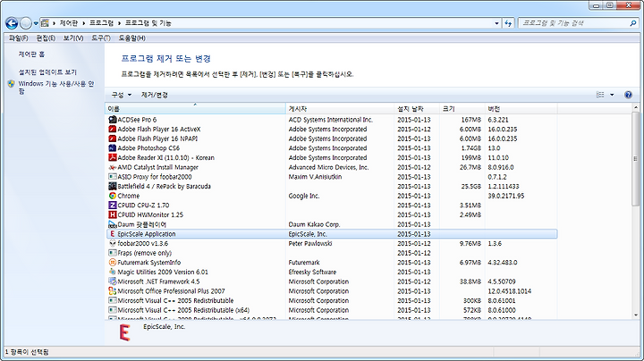Open the 도움말(H) menu

(x=131, y=38)
